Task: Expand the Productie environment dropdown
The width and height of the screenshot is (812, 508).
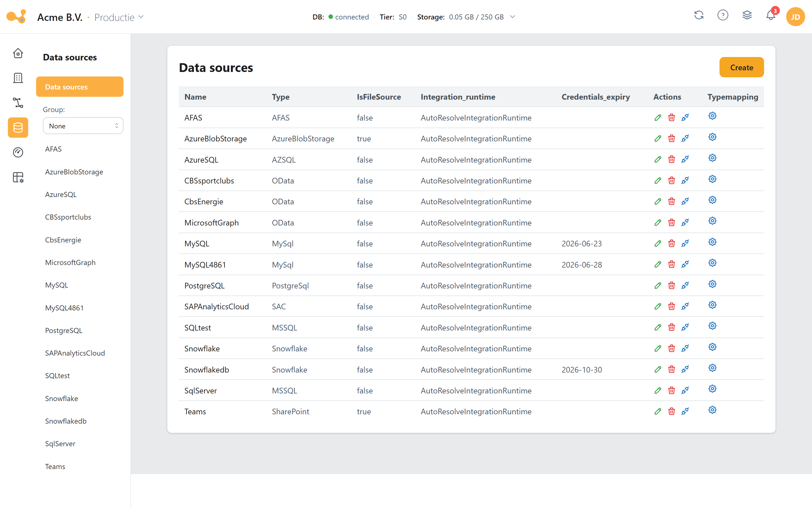Action: tap(119, 17)
